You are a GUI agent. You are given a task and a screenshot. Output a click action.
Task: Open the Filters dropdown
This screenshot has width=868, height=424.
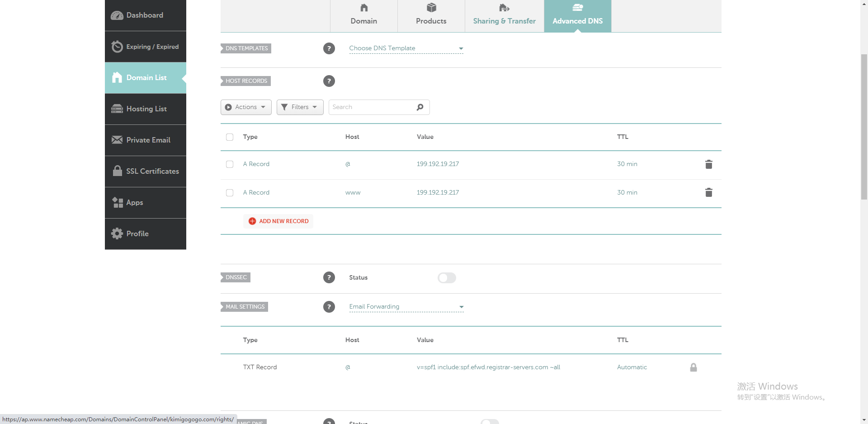300,107
